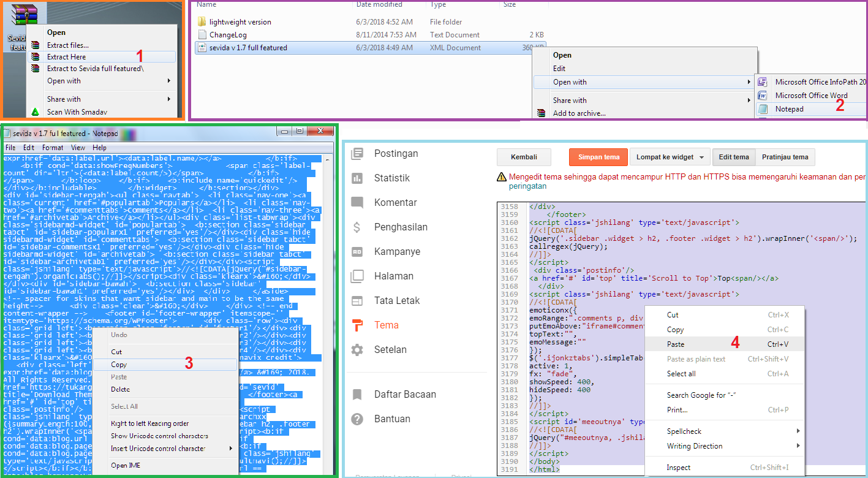The width and height of the screenshot is (868, 478).
Task: Click the Postingan icon in Blogger sidebar
Action: 357,154
